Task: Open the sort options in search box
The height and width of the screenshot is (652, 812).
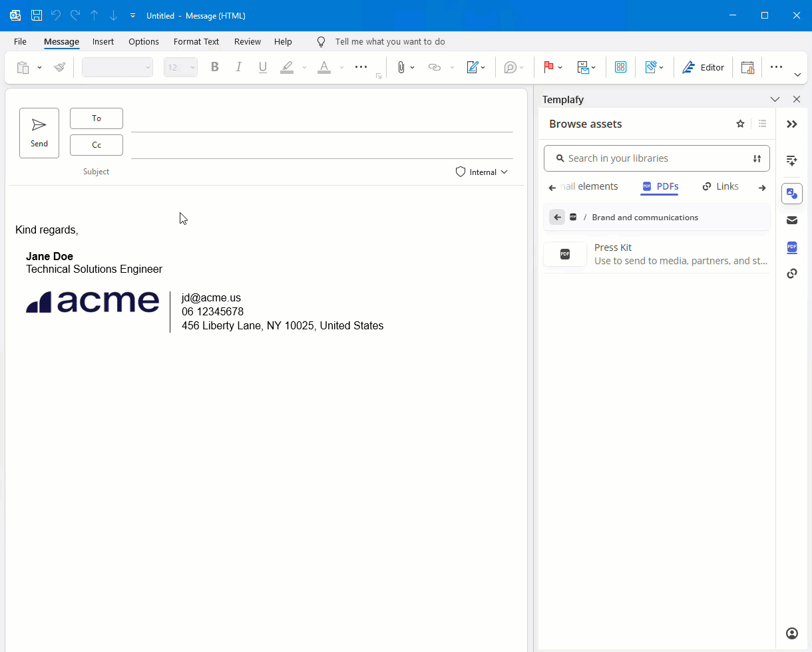Action: (x=757, y=158)
